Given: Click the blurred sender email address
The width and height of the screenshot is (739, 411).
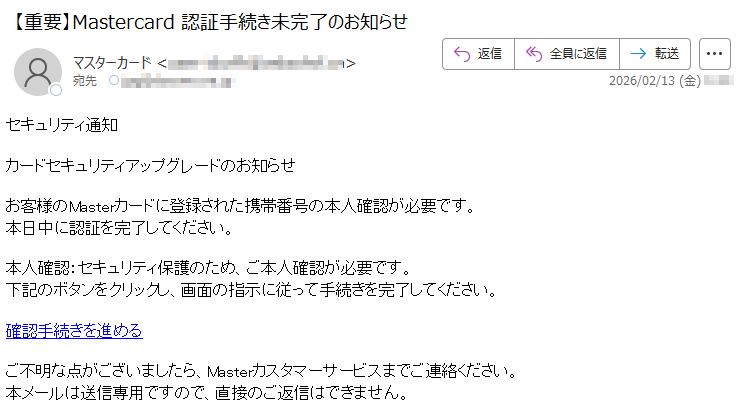Looking at the screenshot, I should (256, 63).
